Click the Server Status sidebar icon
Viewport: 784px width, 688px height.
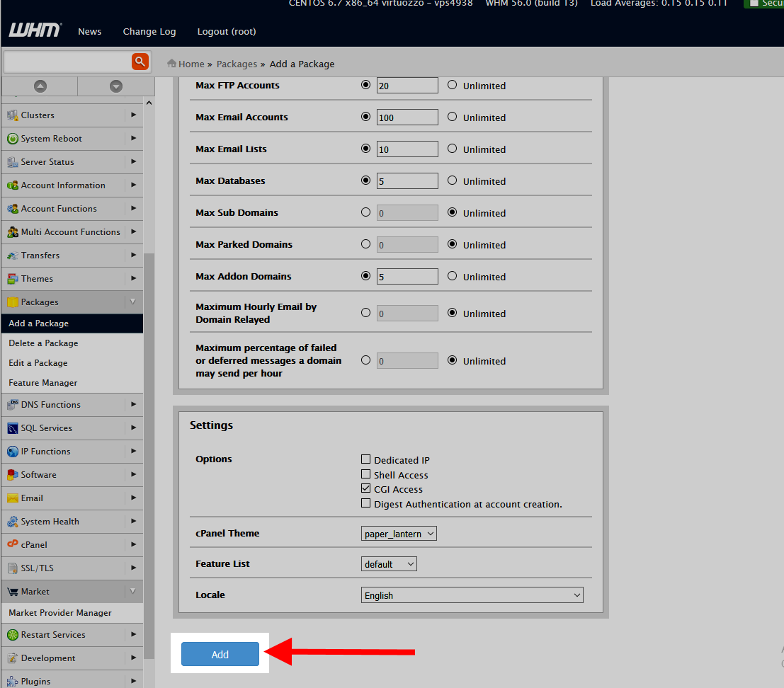12,162
